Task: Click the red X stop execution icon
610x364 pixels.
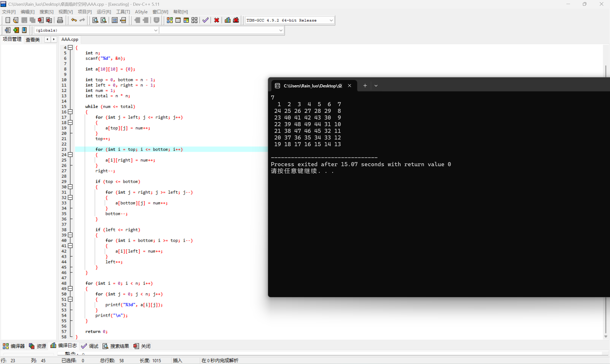Action: pos(217,20)
